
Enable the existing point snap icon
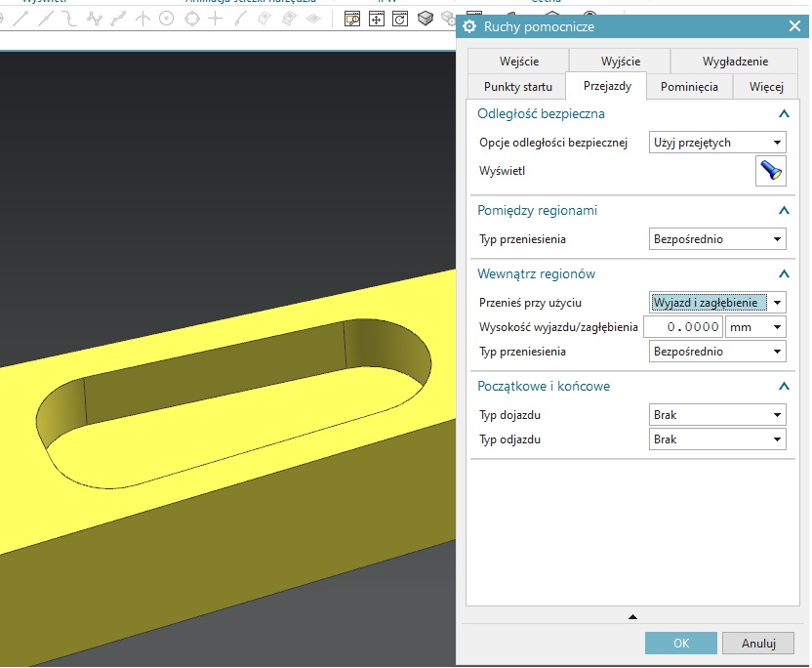click(215, 20)
